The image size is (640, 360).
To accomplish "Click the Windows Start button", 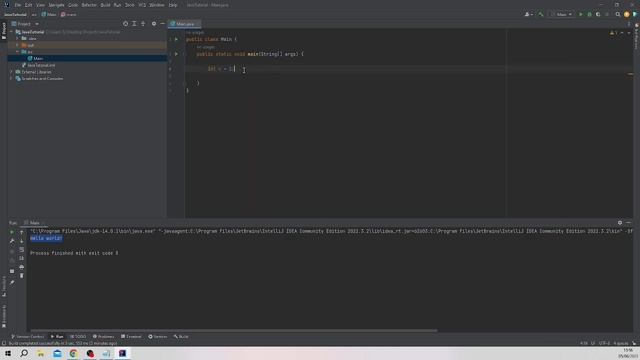I will [8, 353].
